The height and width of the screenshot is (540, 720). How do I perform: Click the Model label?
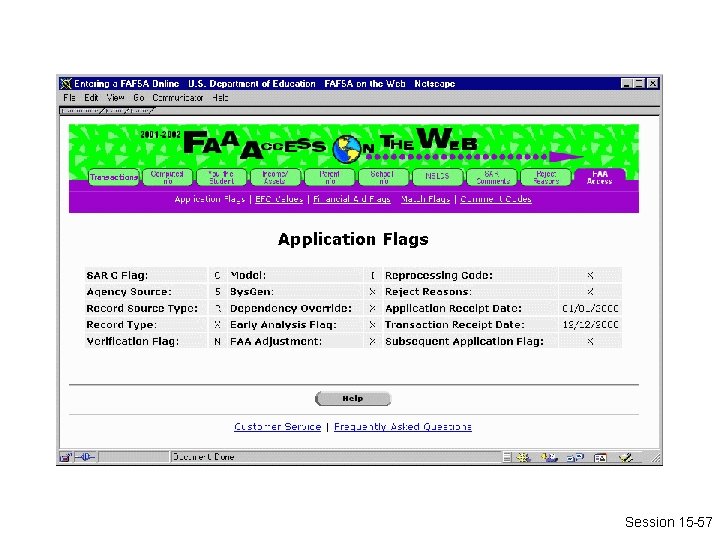pyautogui.click(x=248, y=276)
